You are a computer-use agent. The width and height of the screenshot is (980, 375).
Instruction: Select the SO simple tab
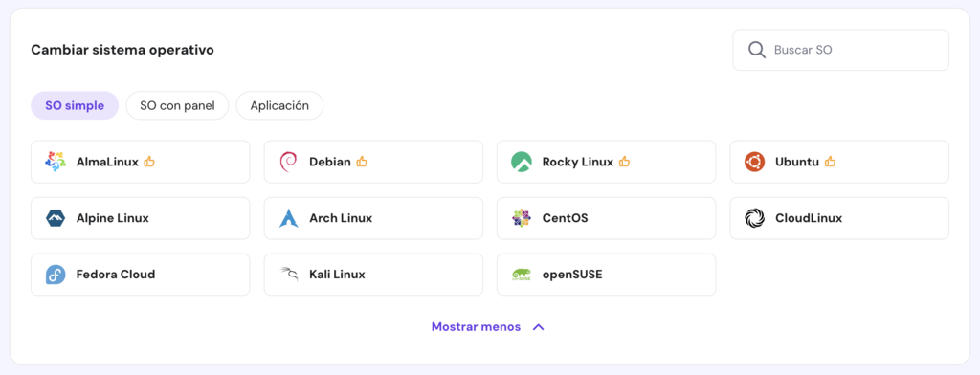pyautogui.click(x=75, y=105)
